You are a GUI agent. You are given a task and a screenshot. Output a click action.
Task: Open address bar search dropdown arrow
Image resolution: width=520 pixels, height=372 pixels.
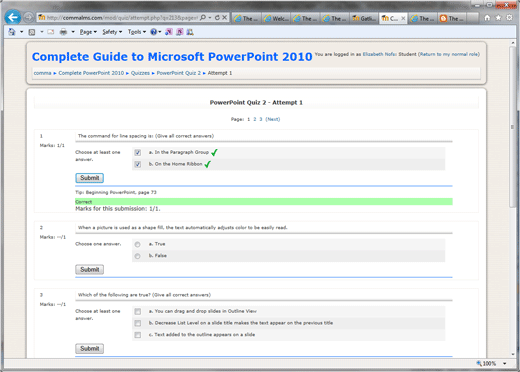point(210,18)
